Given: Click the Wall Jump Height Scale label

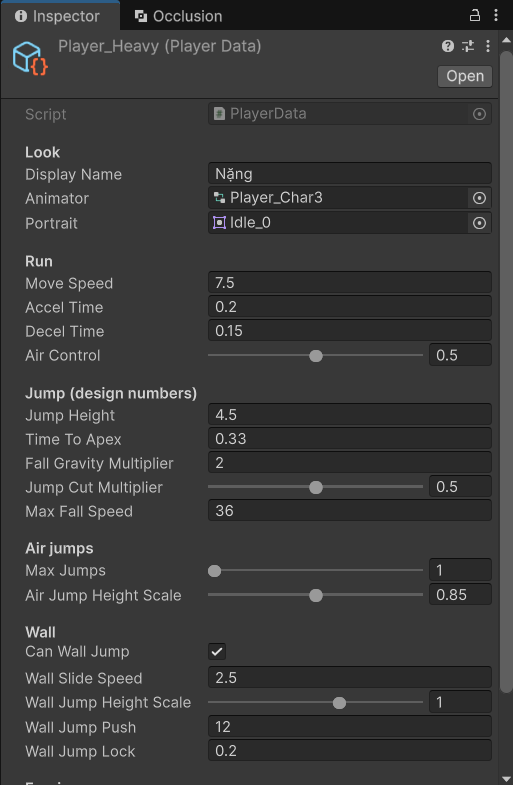Looking at the screenshot, I should tap(108, 702).
